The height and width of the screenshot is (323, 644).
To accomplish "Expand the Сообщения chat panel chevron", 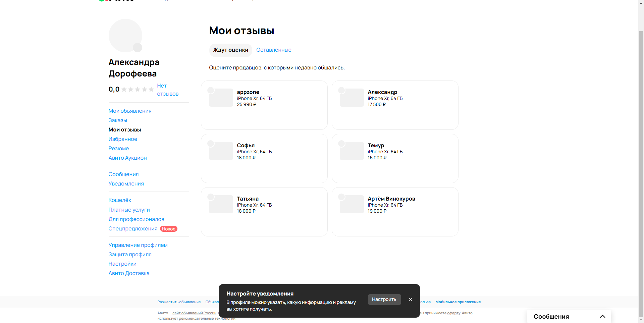I will click(x=602, y=316).
